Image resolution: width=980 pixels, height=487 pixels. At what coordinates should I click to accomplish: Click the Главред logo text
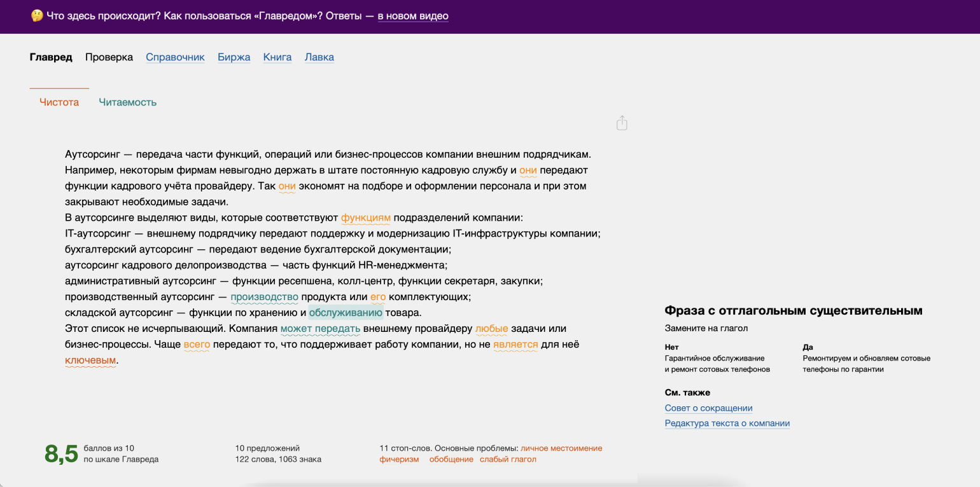click(51, 57)
